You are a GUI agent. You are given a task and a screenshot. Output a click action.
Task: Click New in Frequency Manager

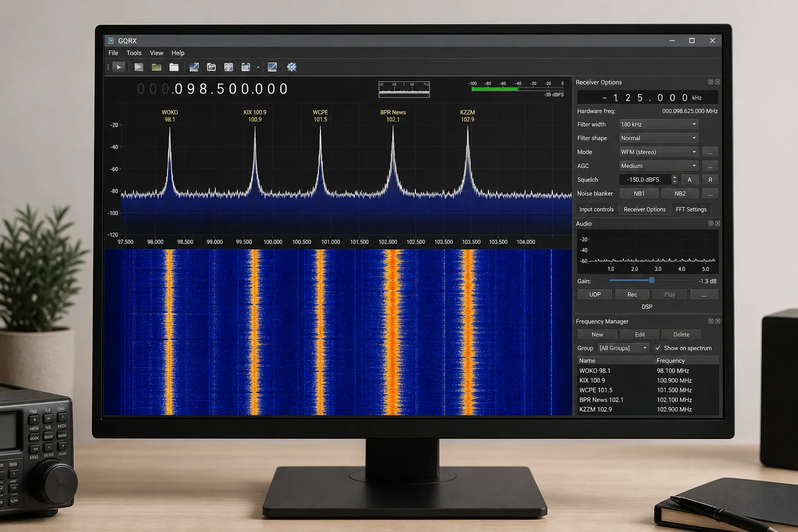(597, 335)
